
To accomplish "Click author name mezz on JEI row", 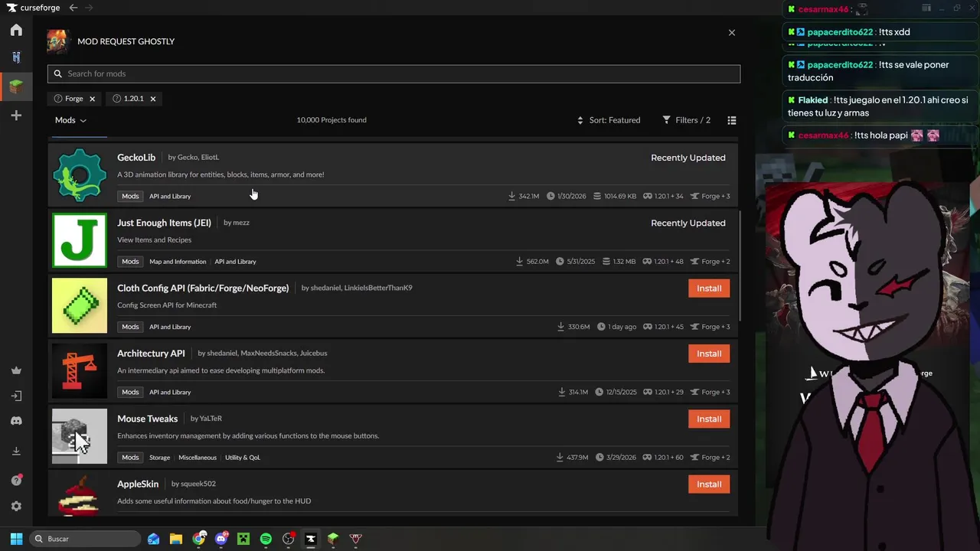I will tap(241, 223).
